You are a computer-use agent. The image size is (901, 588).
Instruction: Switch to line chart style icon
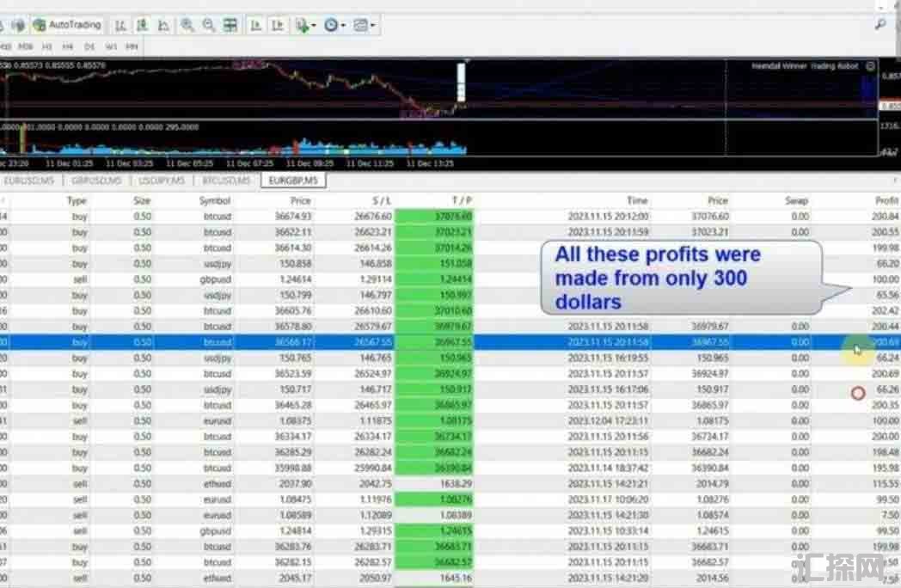pyautogui.click(x=163, y=26)
